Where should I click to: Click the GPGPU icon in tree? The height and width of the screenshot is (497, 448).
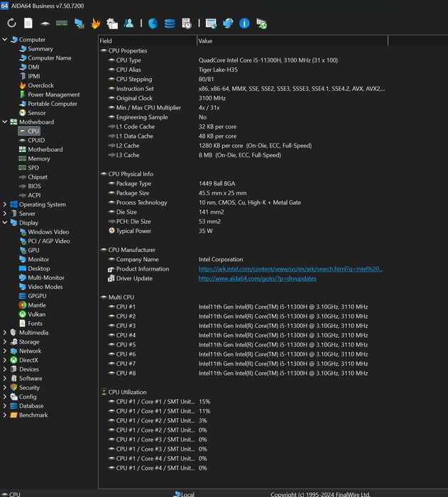(23, 296)
